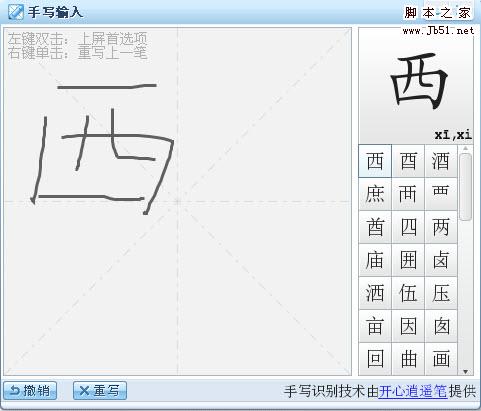Select candidate character 囲
This screenshot has width=481, height=411.
click(408, 260)
